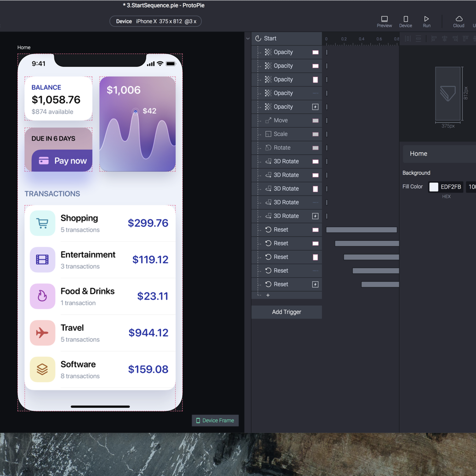Click the Device icon in the toolbar

[405, 21]
